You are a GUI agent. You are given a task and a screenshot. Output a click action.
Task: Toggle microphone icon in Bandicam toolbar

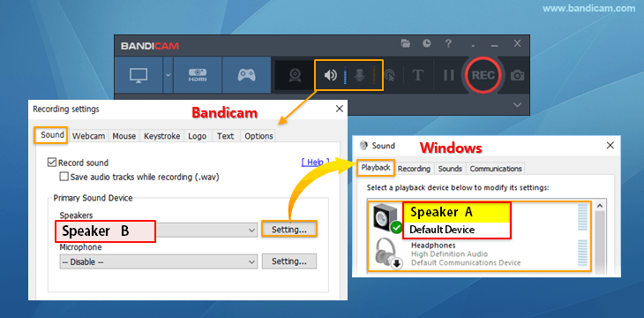(x=360, y=75)
